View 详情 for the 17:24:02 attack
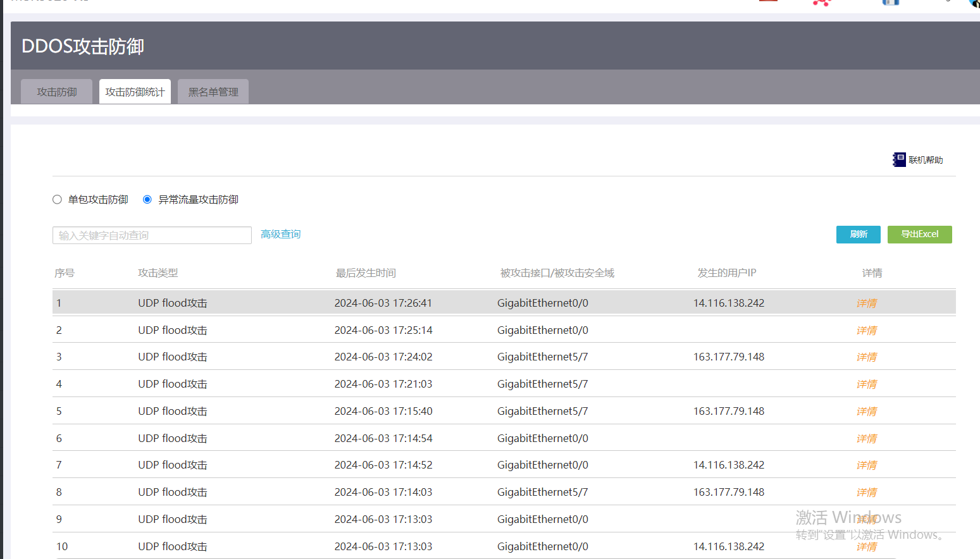 click(x=866, y=357)
